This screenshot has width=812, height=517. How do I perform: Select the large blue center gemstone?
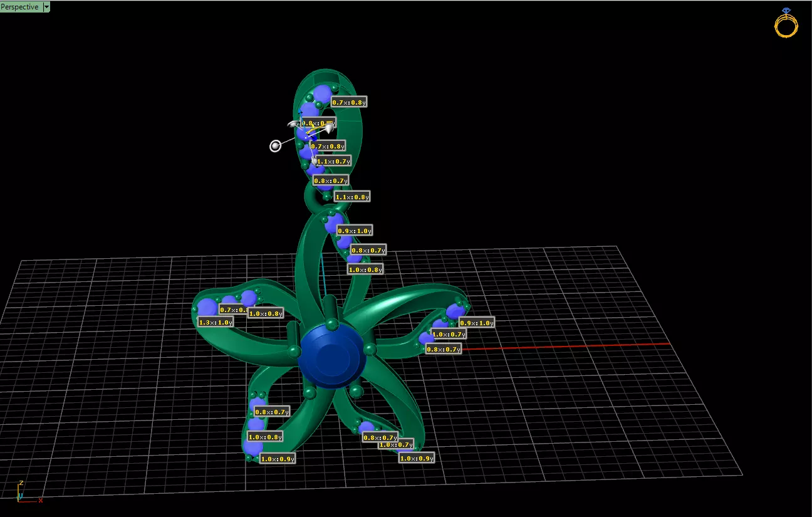(331, 357)
